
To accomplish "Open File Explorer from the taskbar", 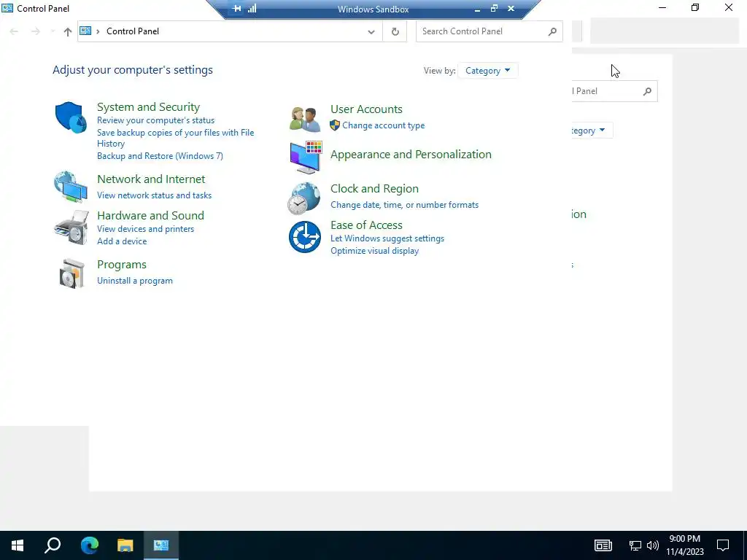I will pyautogui.click(x=125, y=545).
